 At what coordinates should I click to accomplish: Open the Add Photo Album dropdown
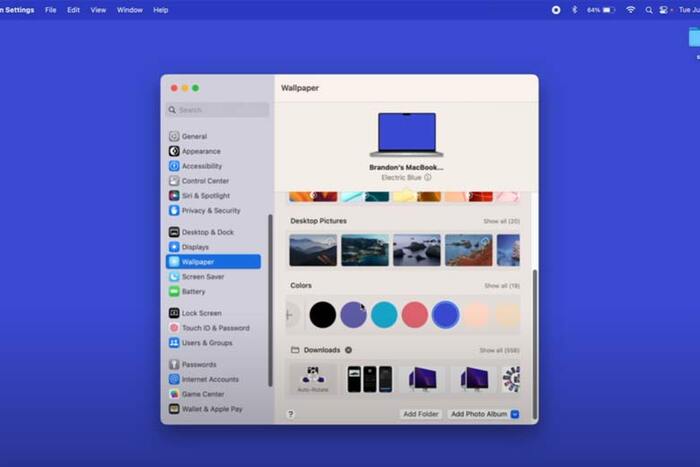pos(515,414)
